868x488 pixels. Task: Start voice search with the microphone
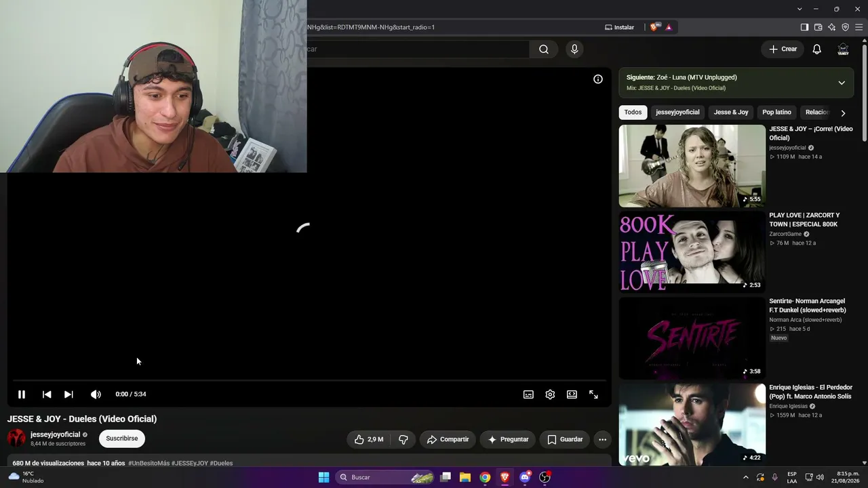click(x=574, y=49)
